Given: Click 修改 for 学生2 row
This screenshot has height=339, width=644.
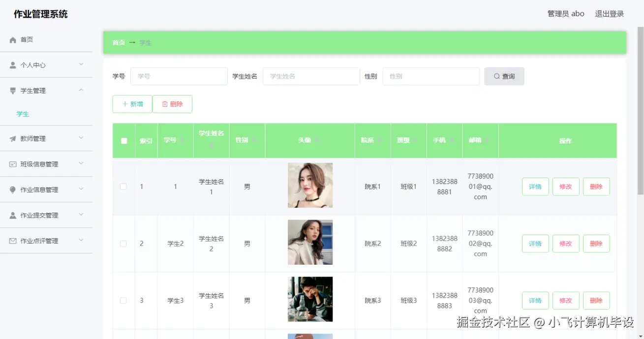Looking at the screenshot, I should [566, 244].
